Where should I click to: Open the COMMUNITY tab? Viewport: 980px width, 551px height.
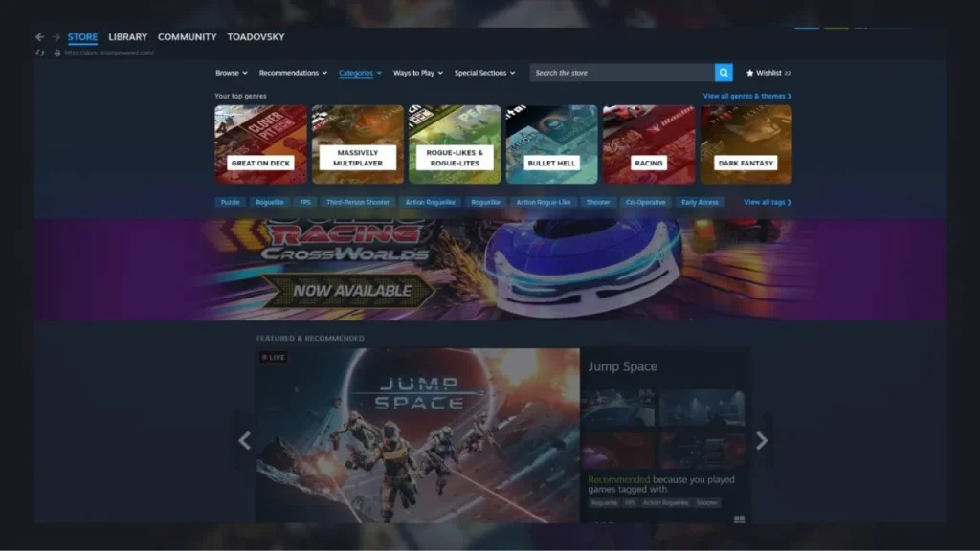[x=188, y=37]
